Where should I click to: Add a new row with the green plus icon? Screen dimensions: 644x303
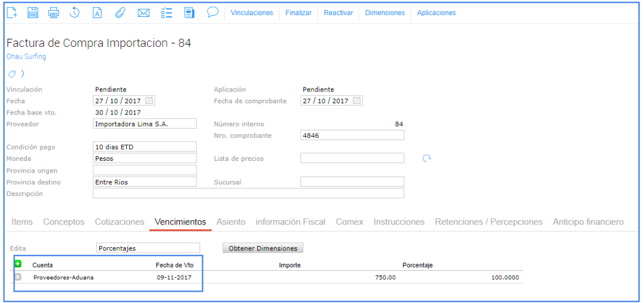(17, 264)
